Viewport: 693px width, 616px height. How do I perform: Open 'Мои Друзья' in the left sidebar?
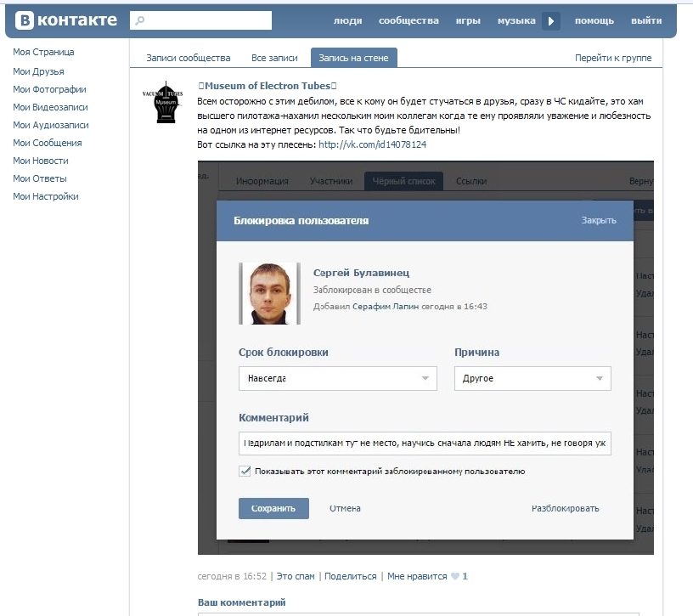38,71
